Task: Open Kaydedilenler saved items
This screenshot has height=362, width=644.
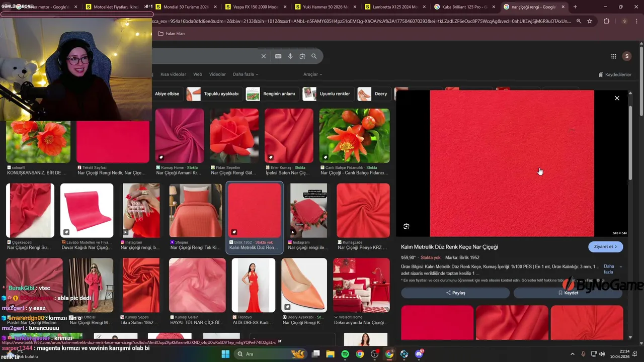Action: 615,74
